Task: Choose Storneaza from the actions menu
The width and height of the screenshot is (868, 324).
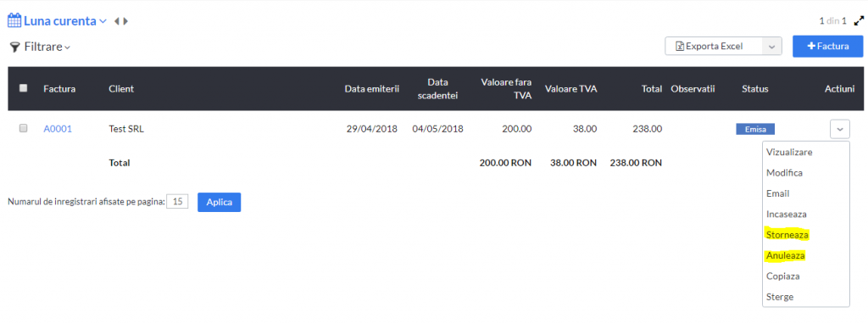Action: click(x=787, y=235)
